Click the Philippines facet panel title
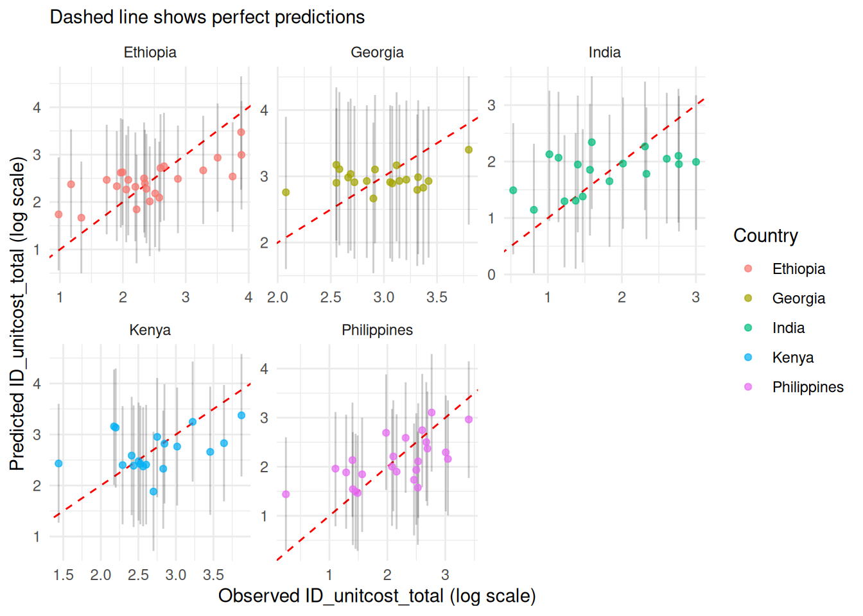Screen dimensions: 863x616 click(x=377, y=330)
